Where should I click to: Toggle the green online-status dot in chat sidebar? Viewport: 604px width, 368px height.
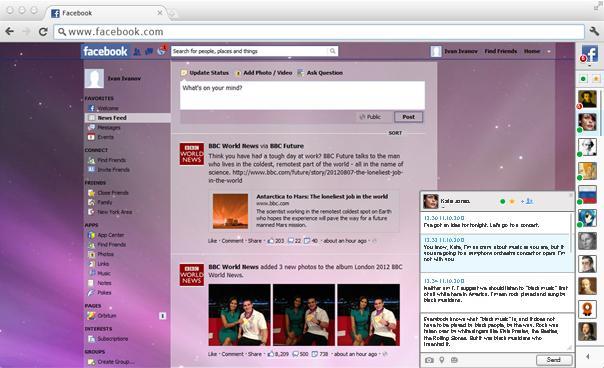click(x=583, y=79)
